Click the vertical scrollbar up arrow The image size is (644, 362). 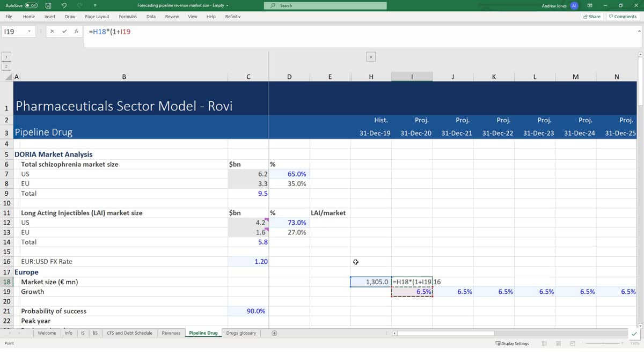click(640, 55)
